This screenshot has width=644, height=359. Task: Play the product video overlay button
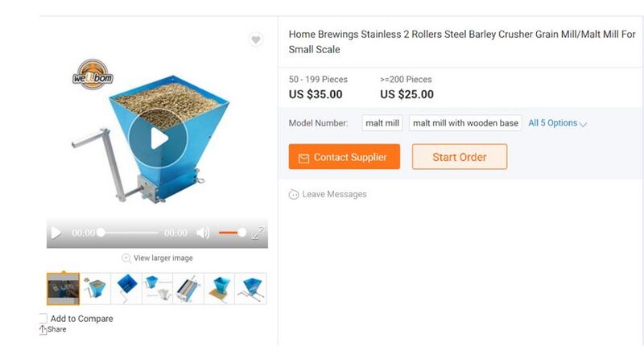tap(158, 138)
